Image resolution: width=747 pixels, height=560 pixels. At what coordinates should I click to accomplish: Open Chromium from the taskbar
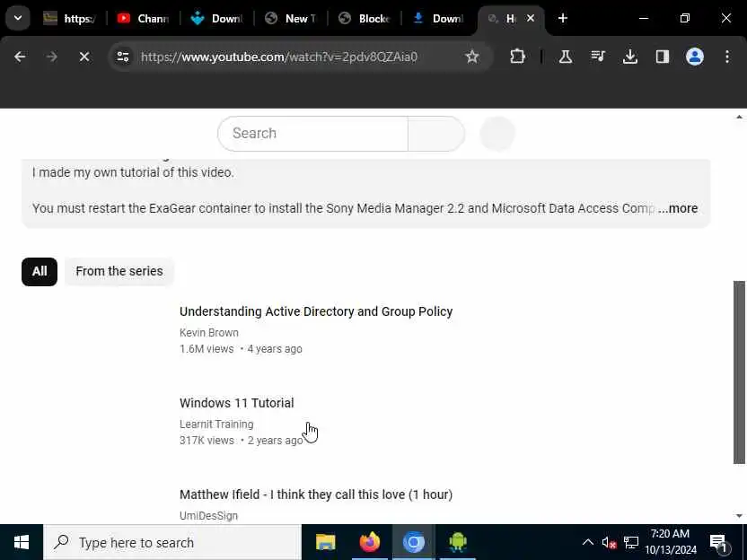pos(414,542)
